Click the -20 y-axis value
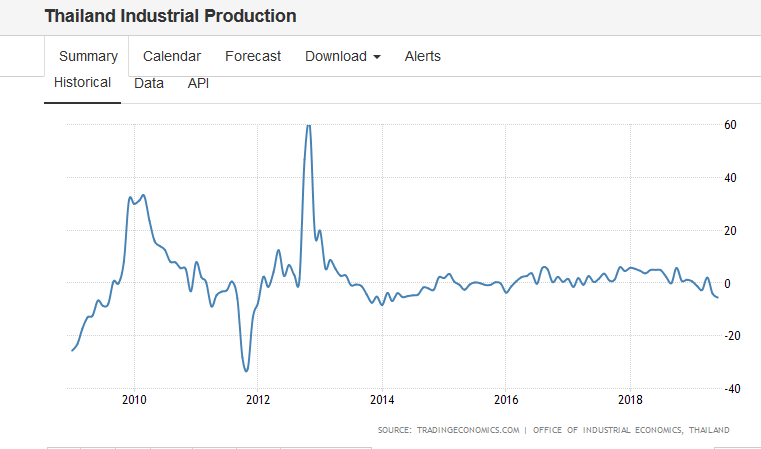The image size is (761, 449). point(732,336)
